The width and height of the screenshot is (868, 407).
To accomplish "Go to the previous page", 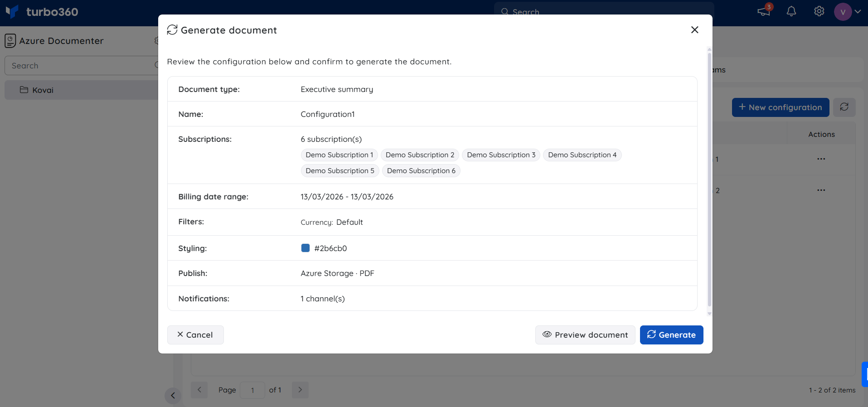I will [199, 390].
